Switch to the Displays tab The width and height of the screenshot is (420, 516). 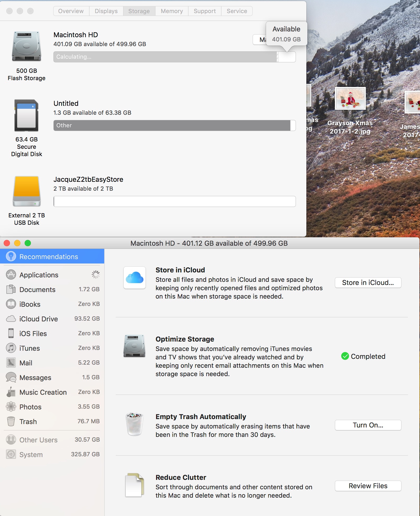pyautogui.click(x=106, y=11)
